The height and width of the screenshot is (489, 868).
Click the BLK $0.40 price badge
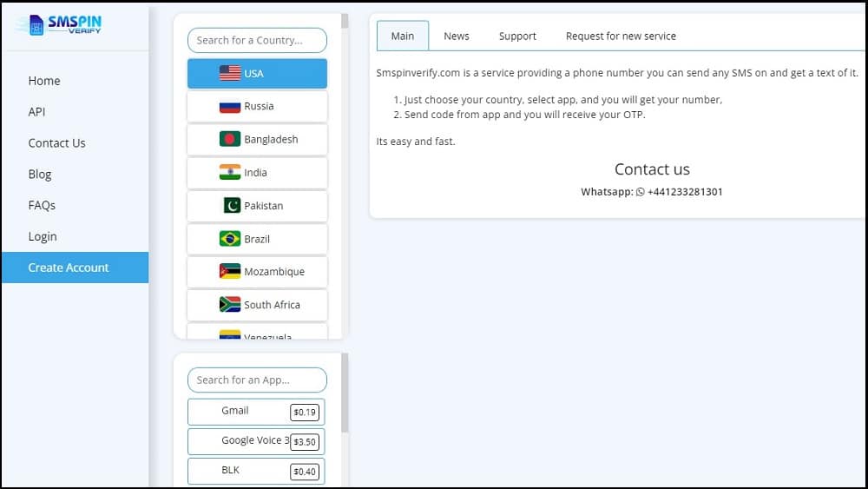pos(305,472)
